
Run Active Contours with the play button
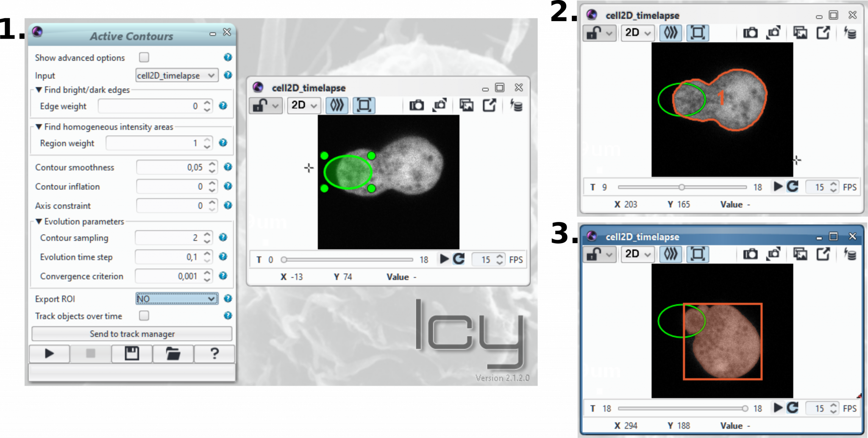pos(49,354)
